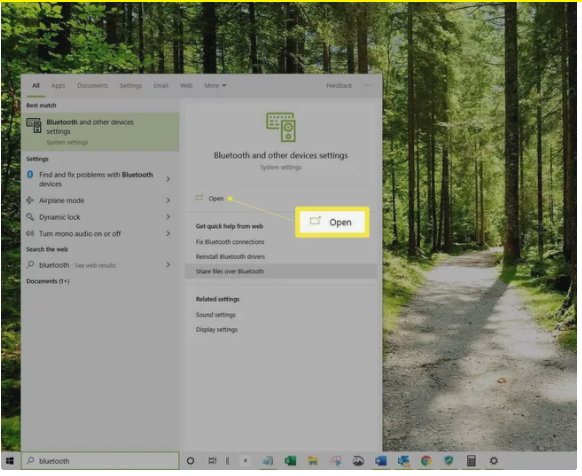Open Excel from the taskbar
The height and width of the screenshot is (476, 582).
pyautogui.click(x=290, y=461)
